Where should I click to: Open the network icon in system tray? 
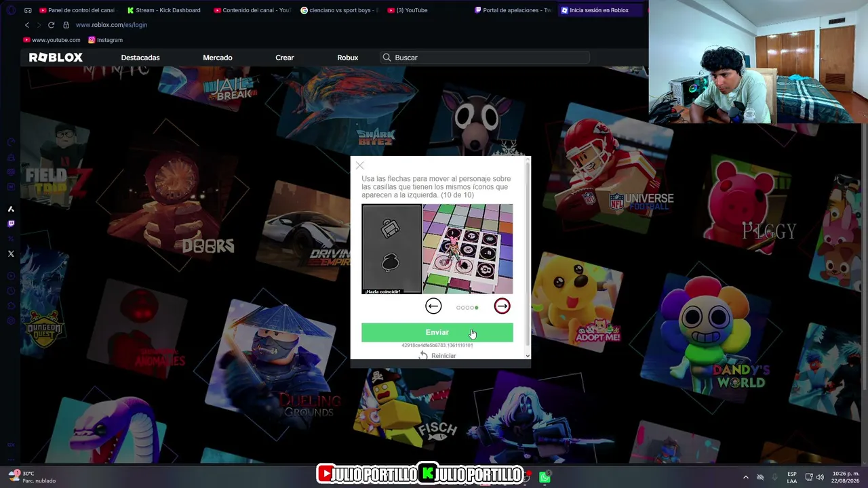[809, 477]
